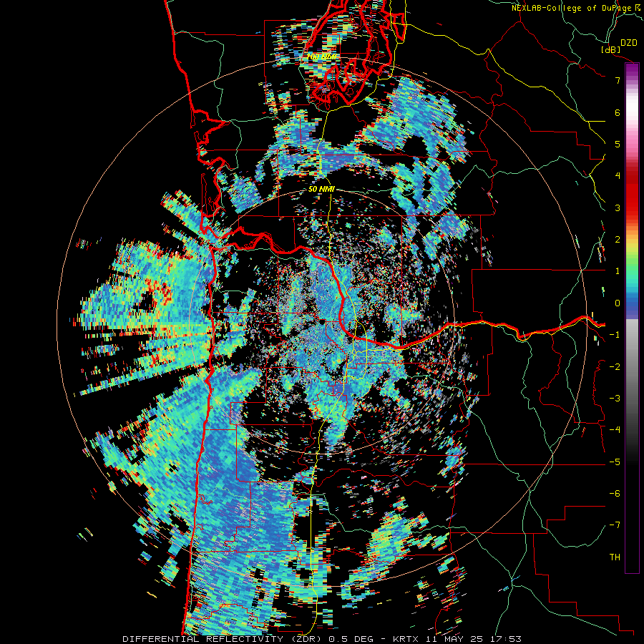The width and height of the screenshot is (644, 644).
Task: Click the -3 value on the color scale
Action: pos(615,399)
